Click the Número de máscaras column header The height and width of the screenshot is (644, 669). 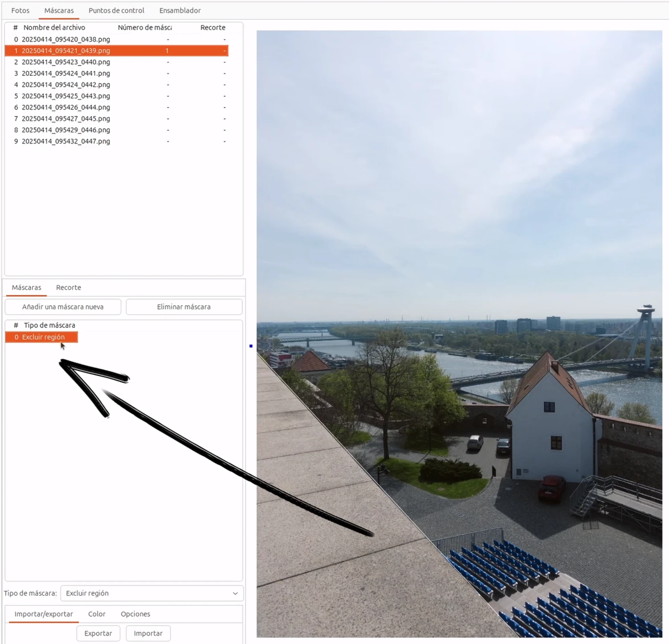[x=145, y=28]
